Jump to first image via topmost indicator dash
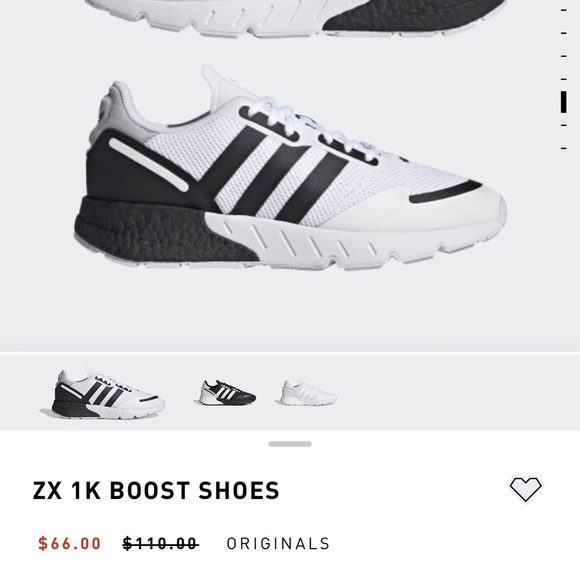 [564, 10]
